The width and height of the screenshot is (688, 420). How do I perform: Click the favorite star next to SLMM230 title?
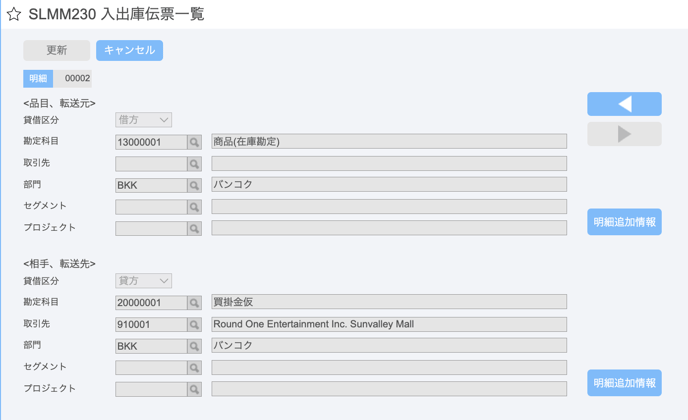click(x=14, y=14)
